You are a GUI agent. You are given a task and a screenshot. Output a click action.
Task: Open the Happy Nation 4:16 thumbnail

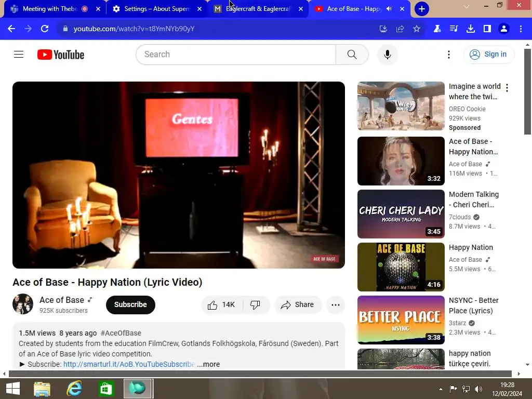click(x=401, y=267)
